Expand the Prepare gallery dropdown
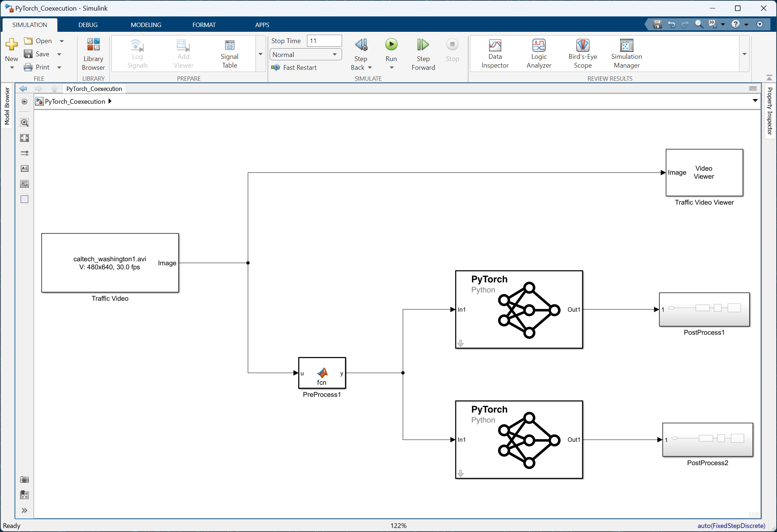 261,54
